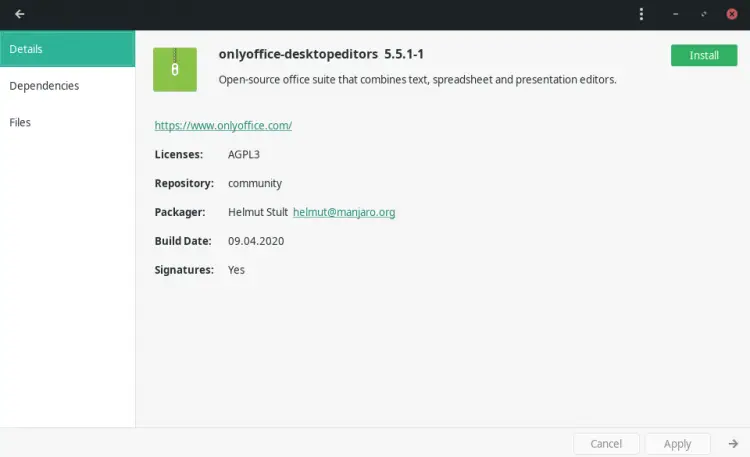The width and height of the screenshot is (750, 457).
Task: Switch to the Details tab
Action: point(67,49)
